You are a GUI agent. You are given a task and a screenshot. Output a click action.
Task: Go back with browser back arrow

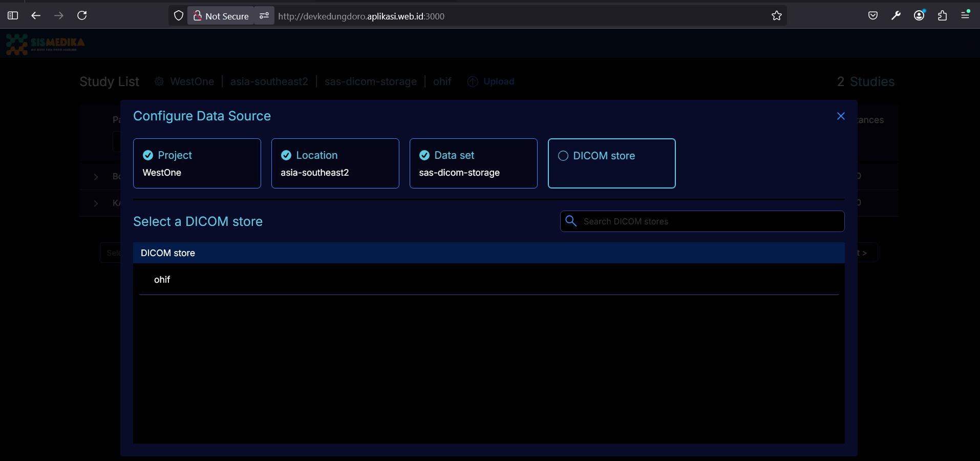tap(36, 15)
